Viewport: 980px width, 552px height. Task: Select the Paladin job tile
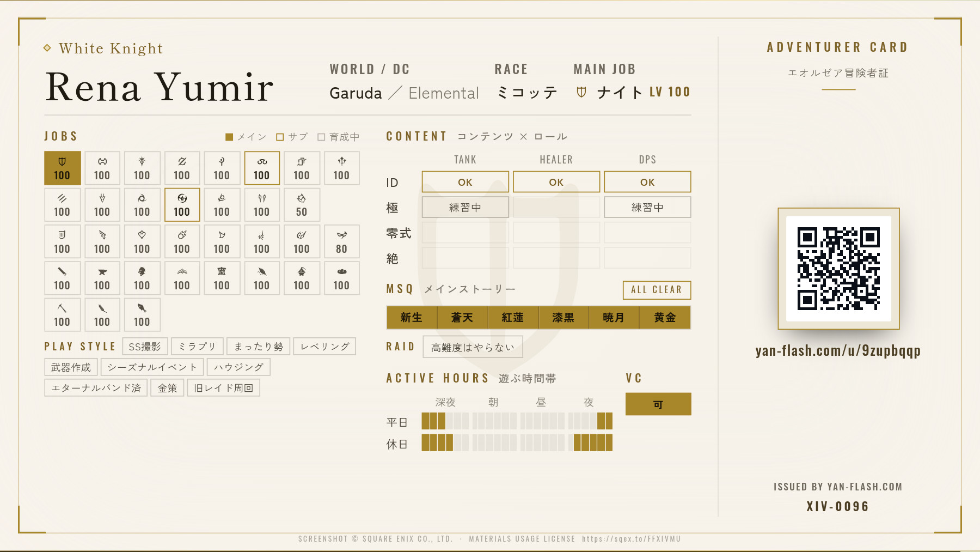coord(62,168)
